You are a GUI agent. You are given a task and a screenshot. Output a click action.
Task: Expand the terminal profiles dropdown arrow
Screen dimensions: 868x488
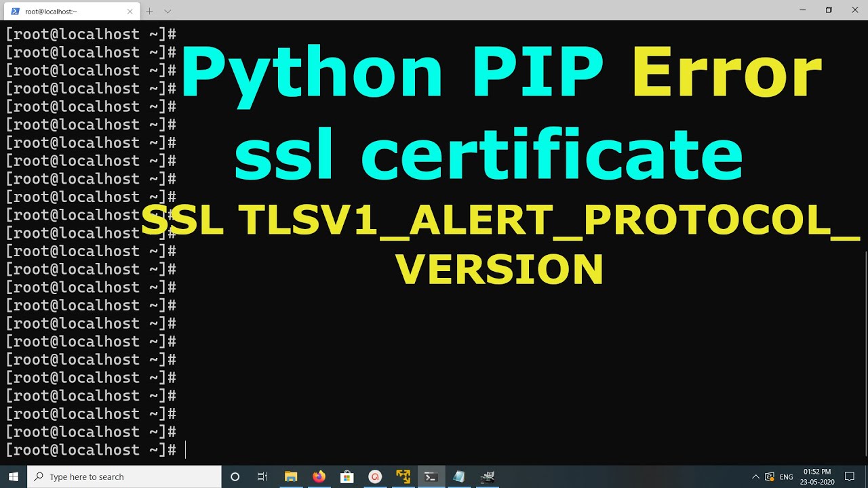coord(167,11)
